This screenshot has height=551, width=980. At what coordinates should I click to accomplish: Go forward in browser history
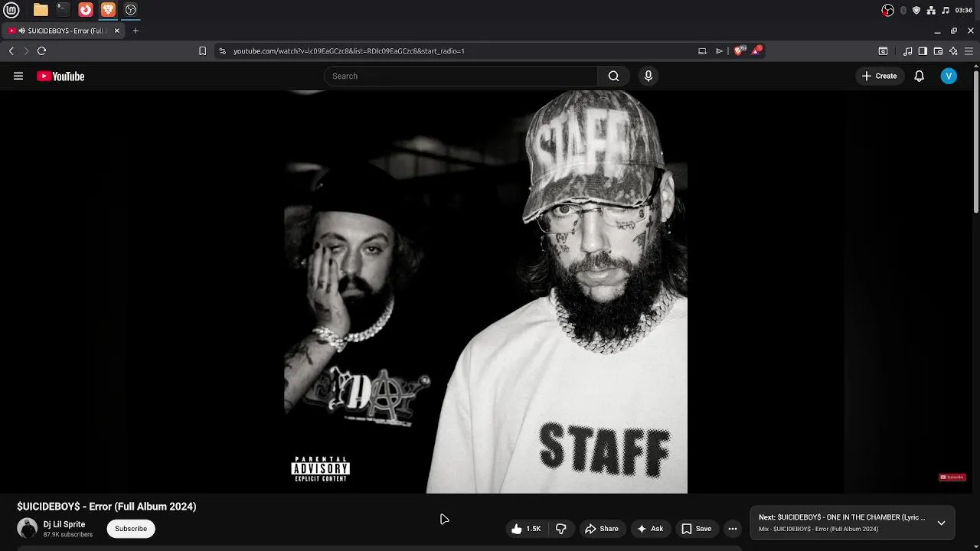point(26,51)
